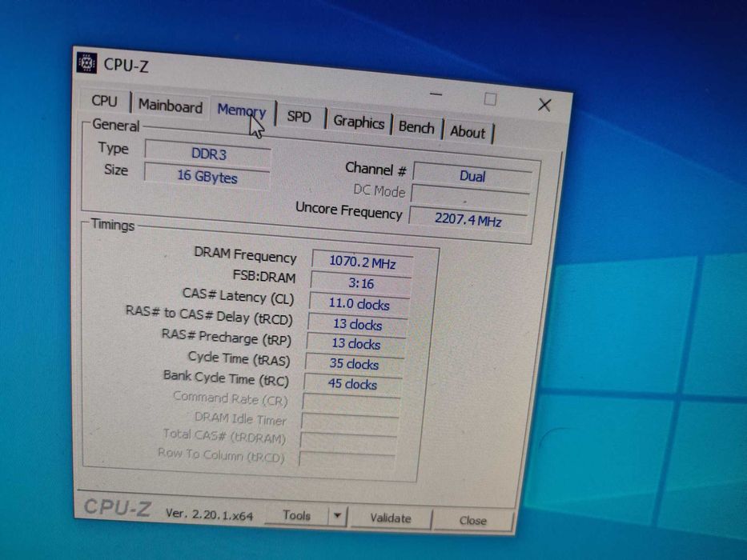Viewport: 747px width, 560px height.
Task: Click the 3:16 FSB:DRAM ratio value
Action: click(x=360, y=283)
